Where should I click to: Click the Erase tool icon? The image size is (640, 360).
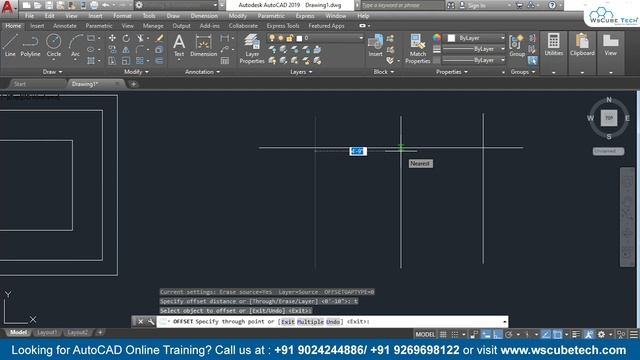point(159,38)
